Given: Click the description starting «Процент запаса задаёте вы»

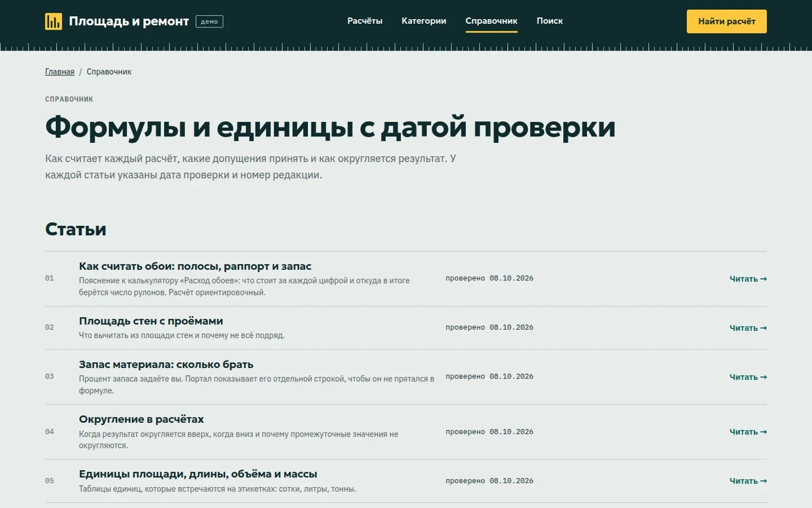Looking at the screenshot, I should coord(256,385).
